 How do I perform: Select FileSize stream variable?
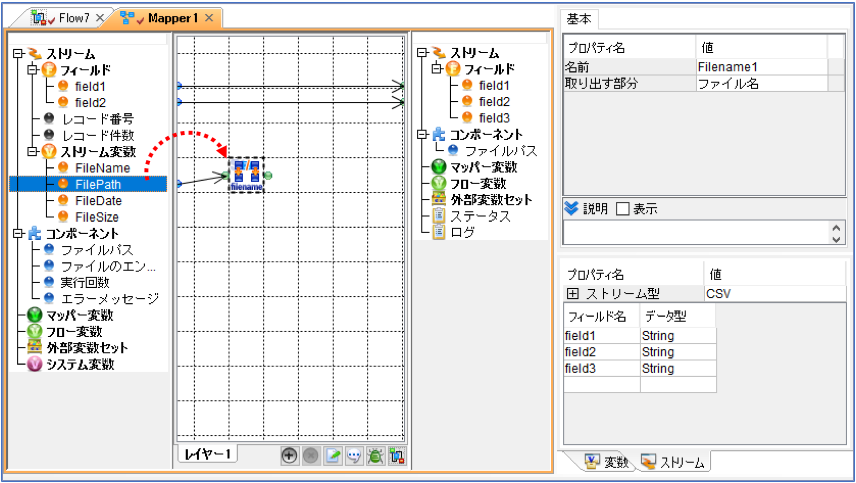pyautogui.click(x=97, y=217)
